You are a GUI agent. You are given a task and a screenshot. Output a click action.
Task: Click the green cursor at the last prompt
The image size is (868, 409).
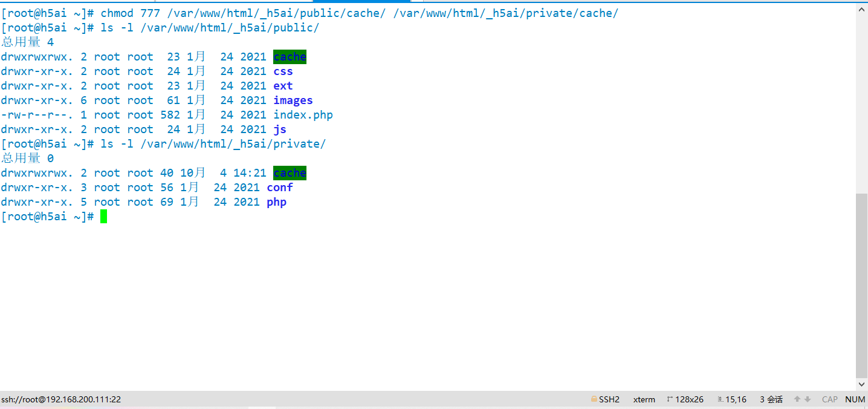(x=104, y=217)
